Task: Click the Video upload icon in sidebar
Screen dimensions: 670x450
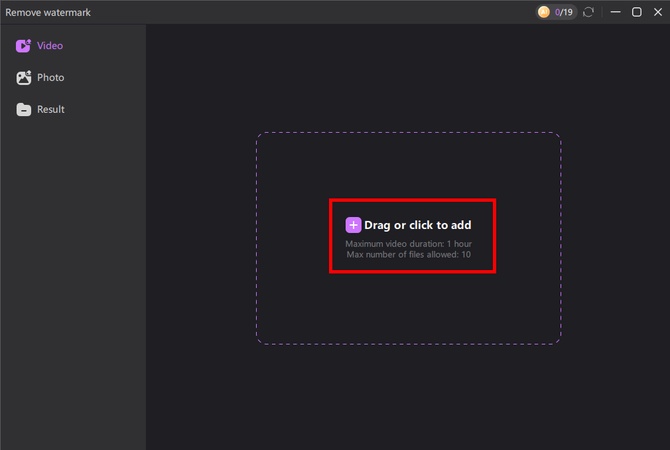Action: pyautogui.click(x=23, y=46)
